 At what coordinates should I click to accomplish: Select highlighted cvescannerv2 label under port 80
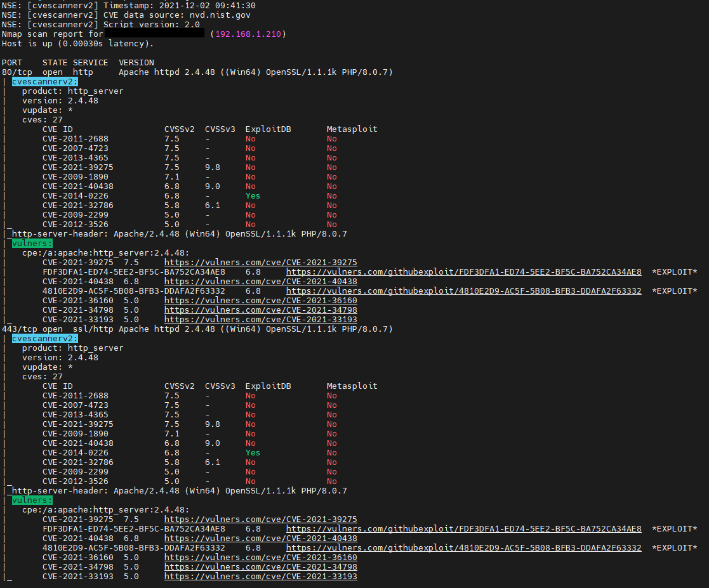45,82
